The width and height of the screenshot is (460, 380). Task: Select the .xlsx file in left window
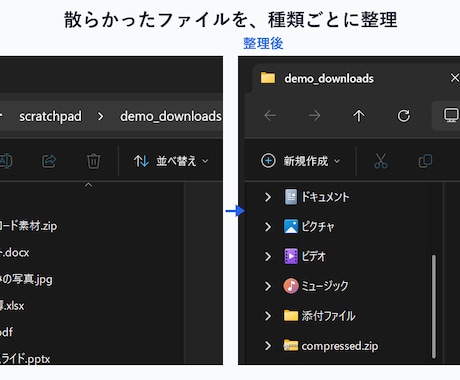pyautogui.click(x=12, y=305)
